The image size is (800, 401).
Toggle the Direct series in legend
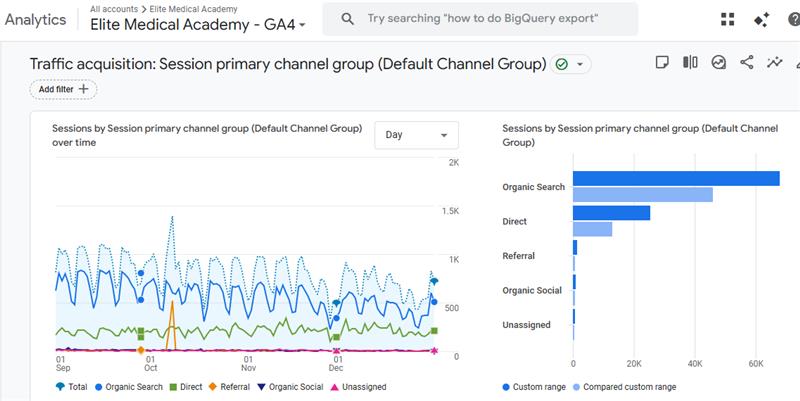tap(188, 387)
